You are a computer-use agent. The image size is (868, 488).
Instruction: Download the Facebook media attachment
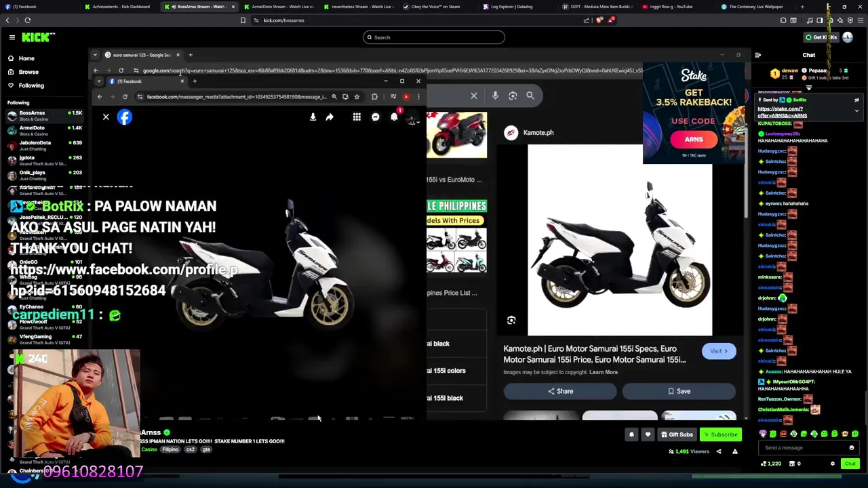click(313, 117)
